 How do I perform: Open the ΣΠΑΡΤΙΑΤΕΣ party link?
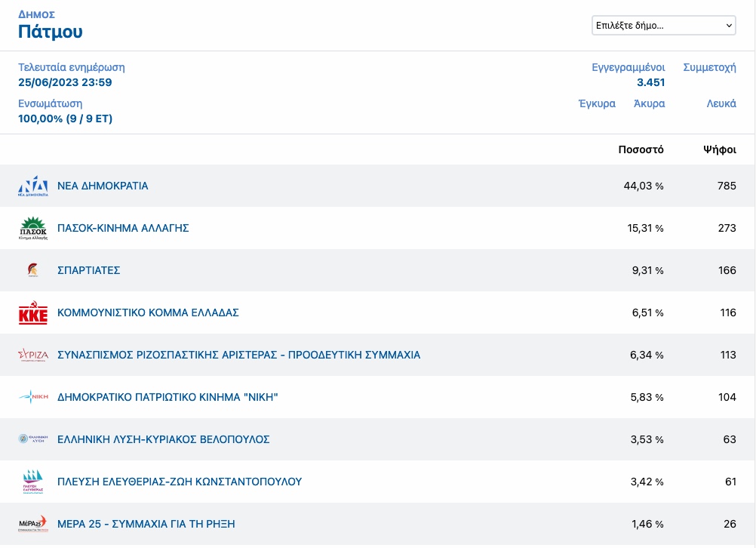(89, 270)
